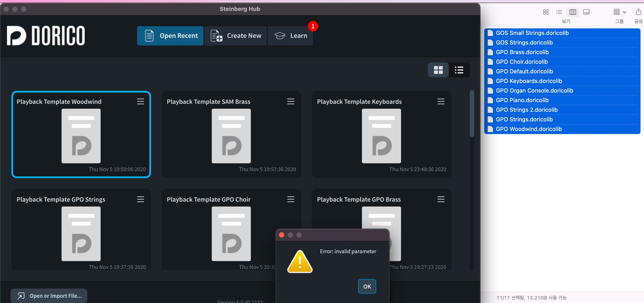Select GPO Brass.doricolib file in Finder
The height and width of the screenshot is (303, 644).
pos(562,52)
